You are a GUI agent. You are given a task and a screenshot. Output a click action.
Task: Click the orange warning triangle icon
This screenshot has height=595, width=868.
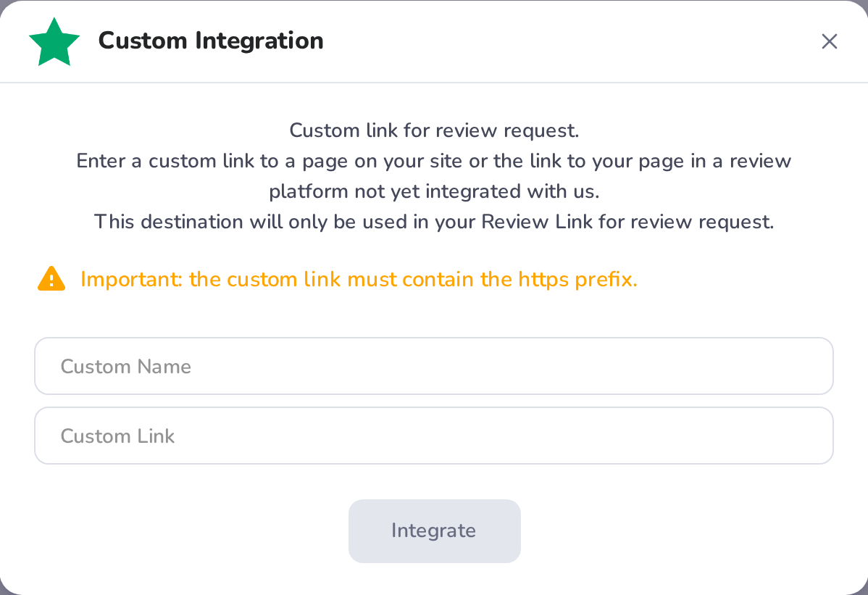coord(51,278)
